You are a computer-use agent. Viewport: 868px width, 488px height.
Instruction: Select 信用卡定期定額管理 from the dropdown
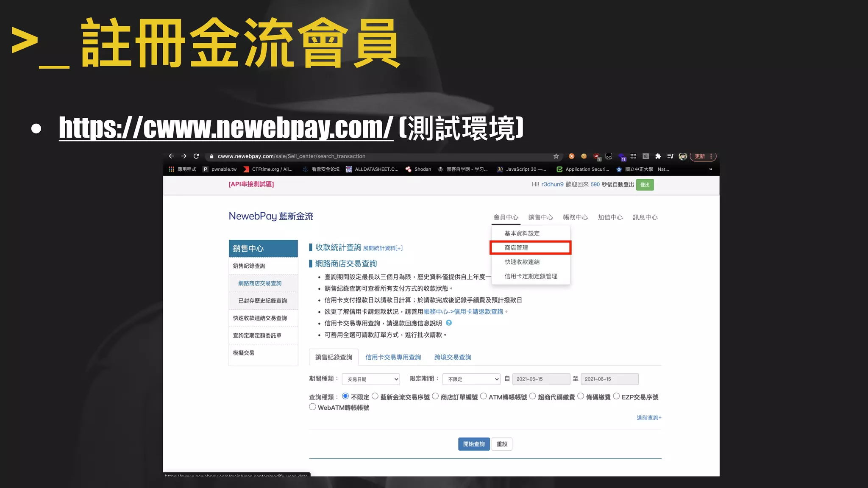531,276
